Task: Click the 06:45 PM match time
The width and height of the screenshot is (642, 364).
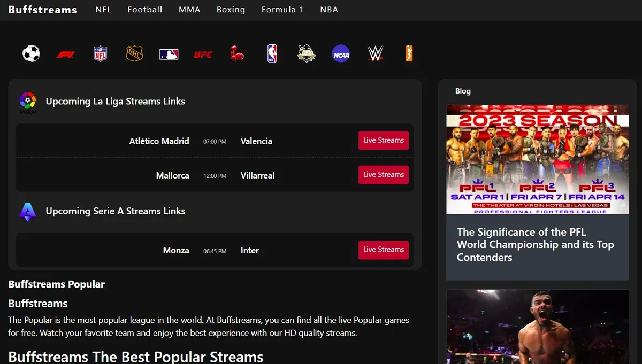Action: 215,251
